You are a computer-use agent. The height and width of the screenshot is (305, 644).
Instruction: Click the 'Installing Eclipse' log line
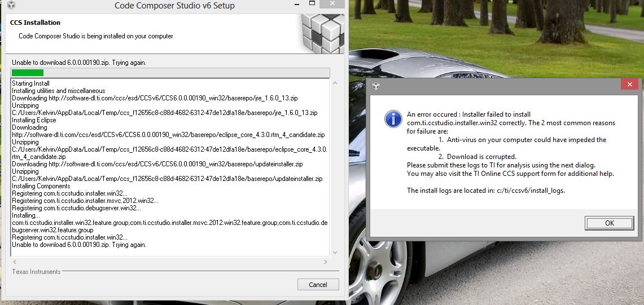coord(34,120)
